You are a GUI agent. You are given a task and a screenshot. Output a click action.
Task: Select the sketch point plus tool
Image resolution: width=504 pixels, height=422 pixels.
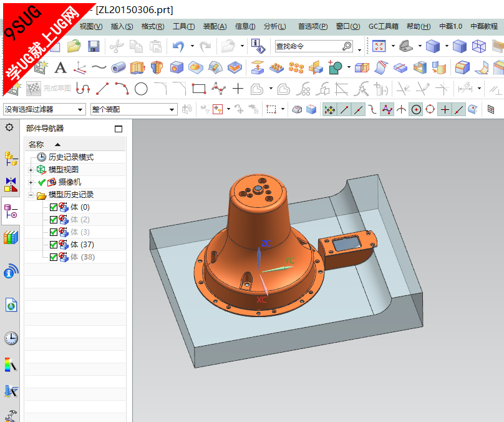point(238,89)
